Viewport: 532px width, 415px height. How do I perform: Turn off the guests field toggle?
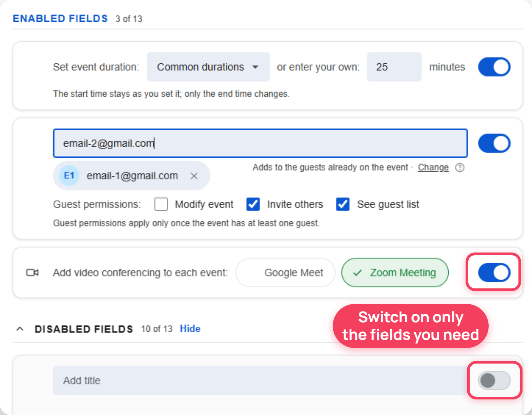pos(494,143)
